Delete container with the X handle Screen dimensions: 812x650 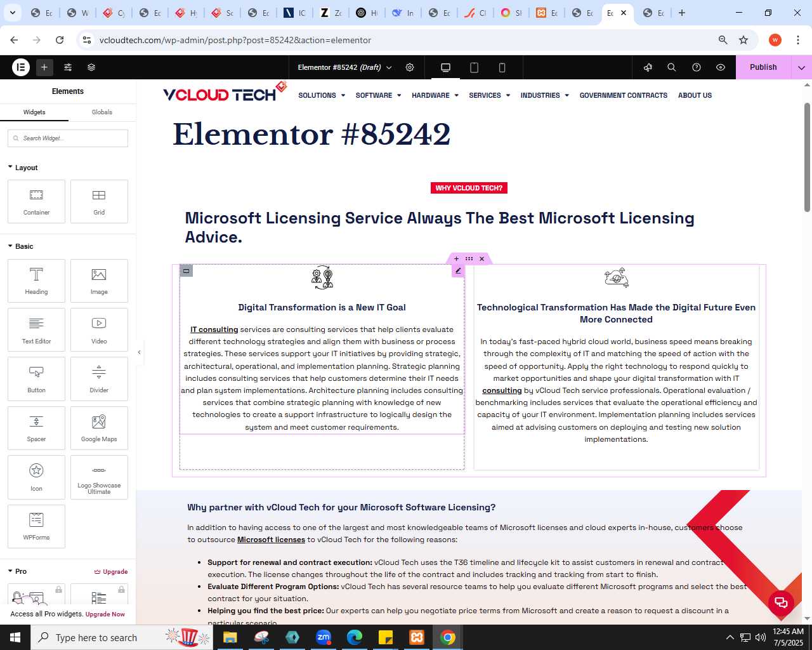click(482, 259)
